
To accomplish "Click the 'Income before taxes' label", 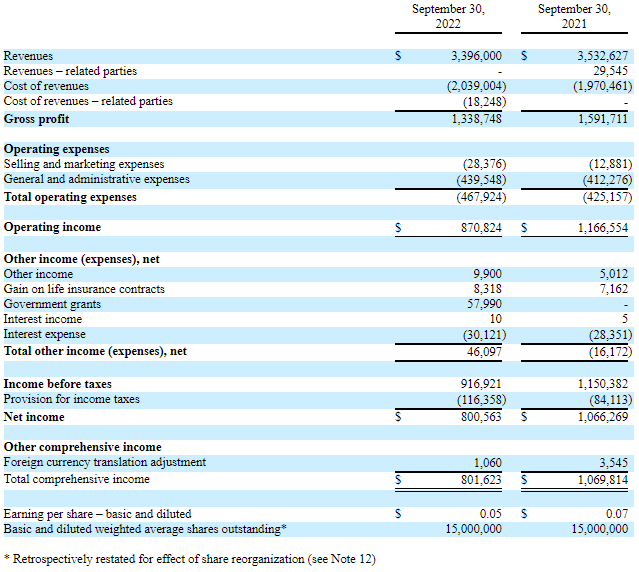I will [57, 384].
